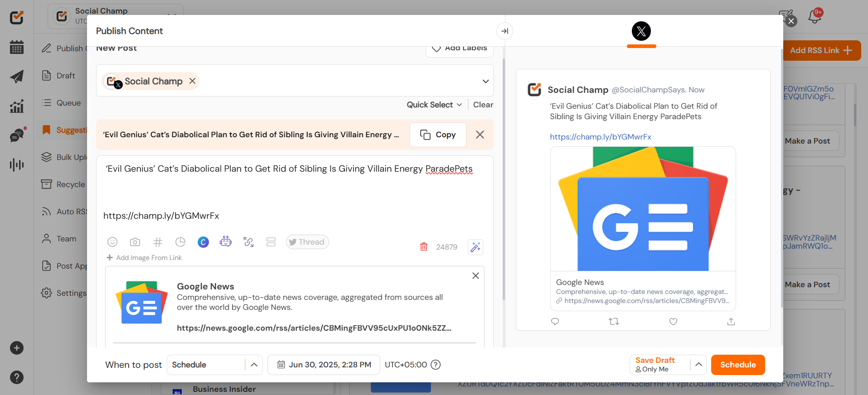Image resolution: width=868 pixels, height=395 pixels.
Task: Click reply icon in tweet preview
Action: coord(555,322)
